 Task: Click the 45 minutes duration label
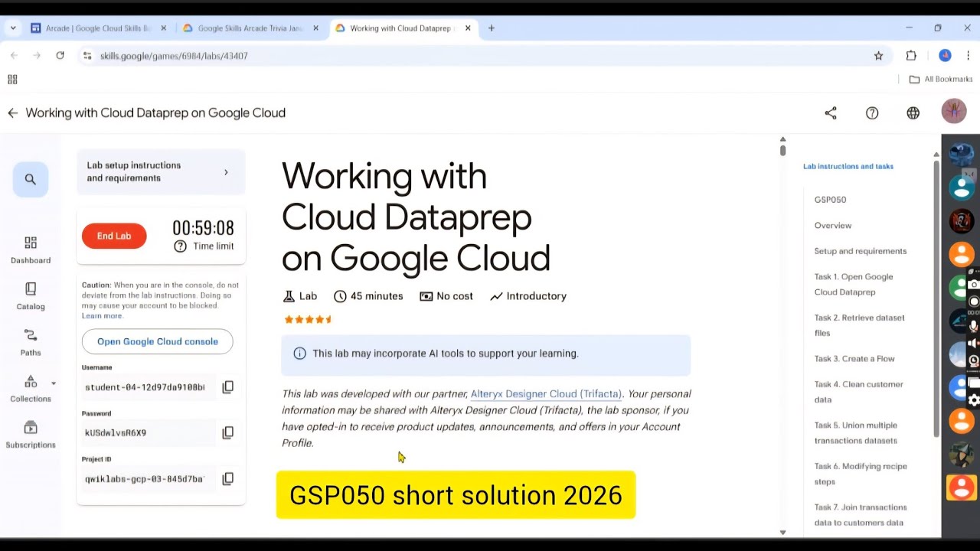click(x=368, y=296)
